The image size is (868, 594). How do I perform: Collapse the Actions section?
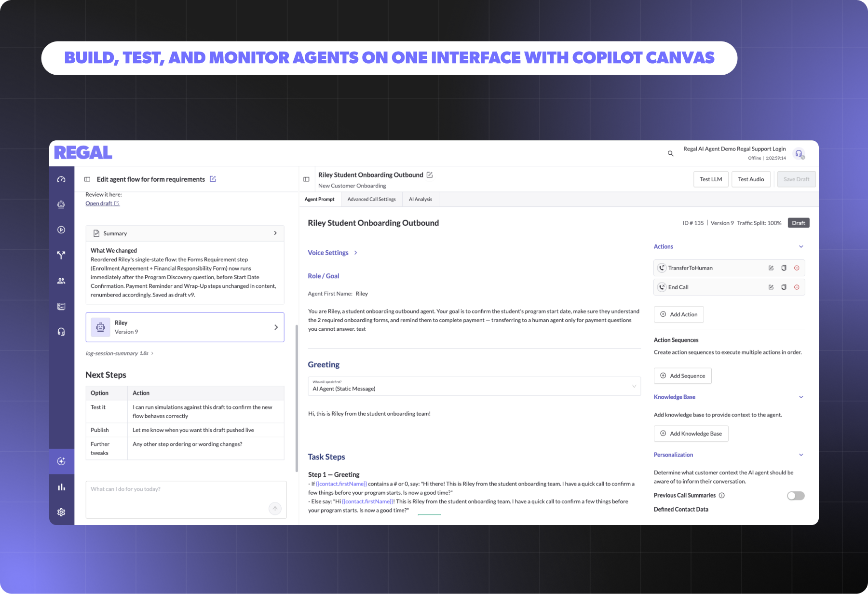pos(801,247)
